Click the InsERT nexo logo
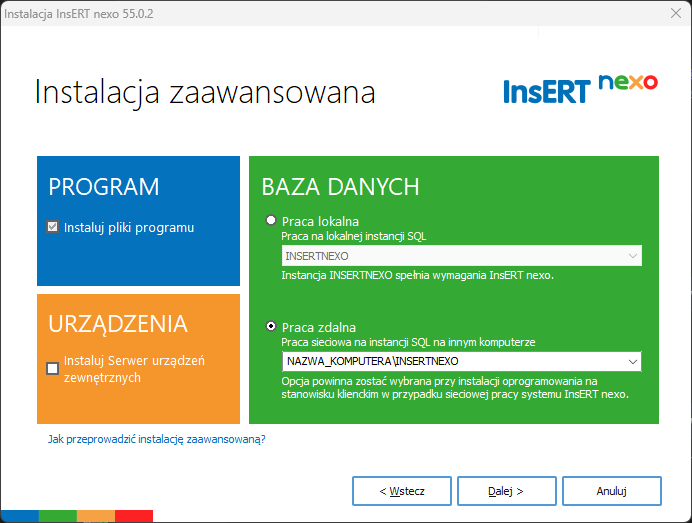This screenshot has width=692, height=523. coord(580,89)
